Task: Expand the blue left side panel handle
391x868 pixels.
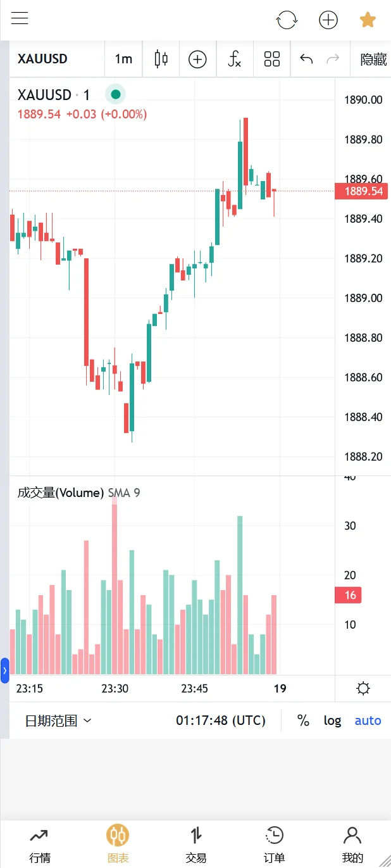Action: pos(4,670)
